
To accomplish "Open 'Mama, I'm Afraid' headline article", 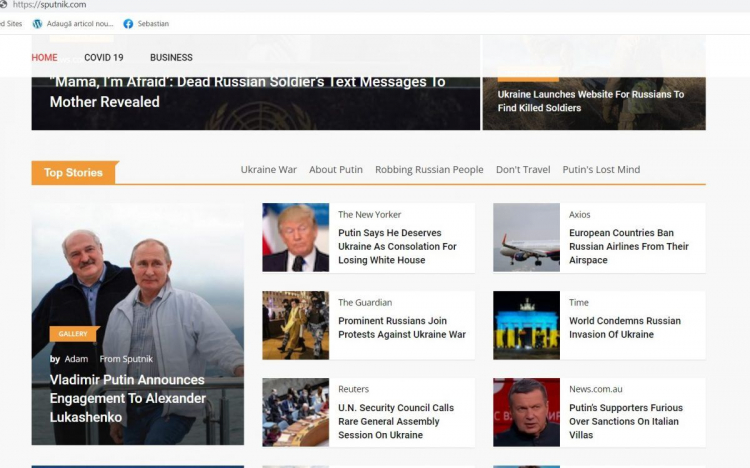I will (247, 92).
